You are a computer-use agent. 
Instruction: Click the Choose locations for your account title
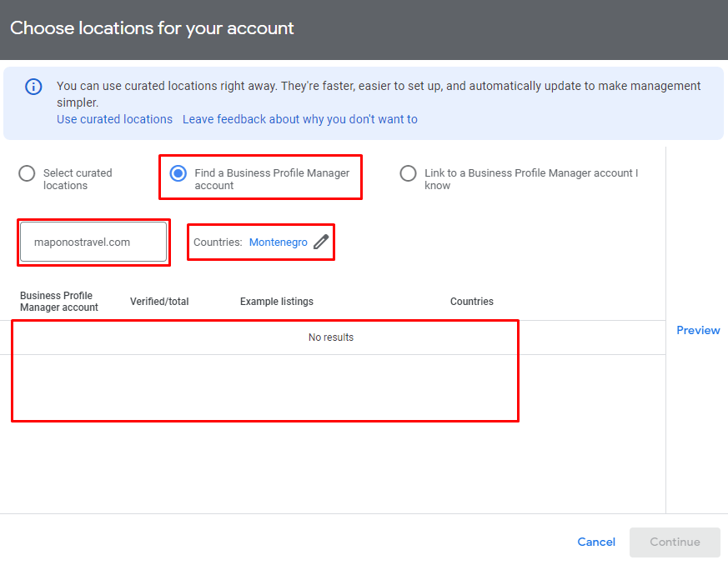(152, 28)
